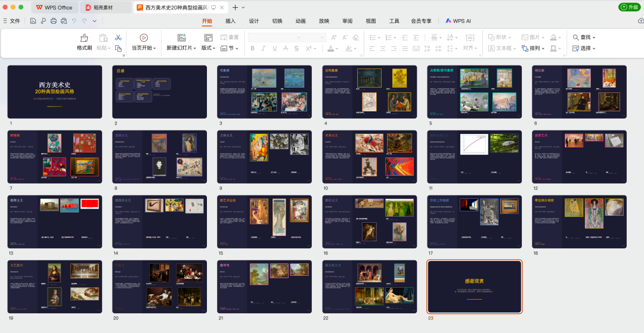The width and height of the screenshot is (644, 333).
Task: Click the Print icon in quick toolbar
Action: (54, 21)
